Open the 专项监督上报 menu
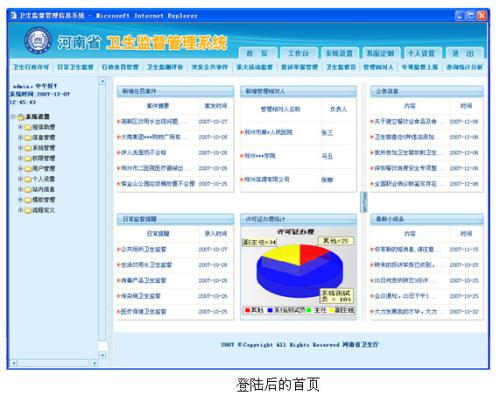This screenshot has height=396, width=500. click(420, 67)
